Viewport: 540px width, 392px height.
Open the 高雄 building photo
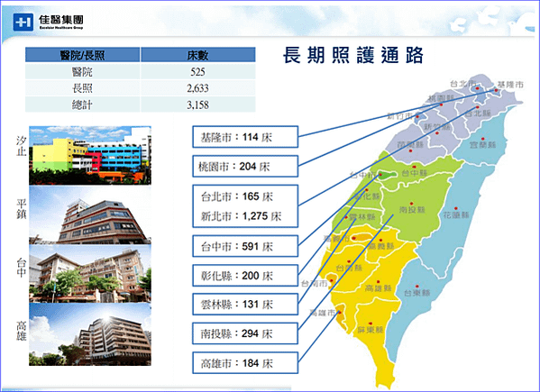90,334
